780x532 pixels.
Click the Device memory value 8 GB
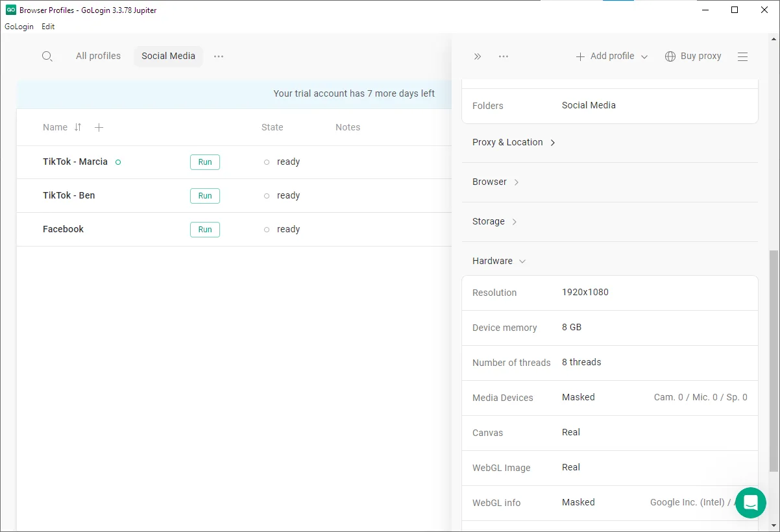572,328
